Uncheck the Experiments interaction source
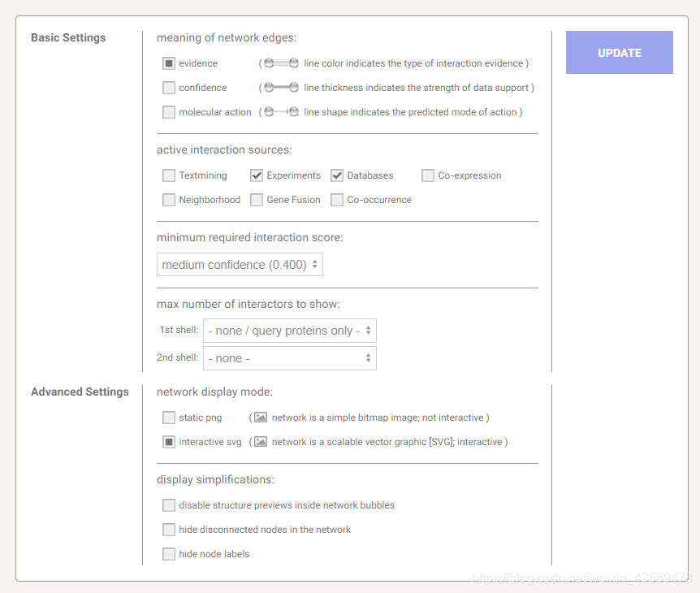This screenshot has height=593, width=700. (x=257, y=175)
